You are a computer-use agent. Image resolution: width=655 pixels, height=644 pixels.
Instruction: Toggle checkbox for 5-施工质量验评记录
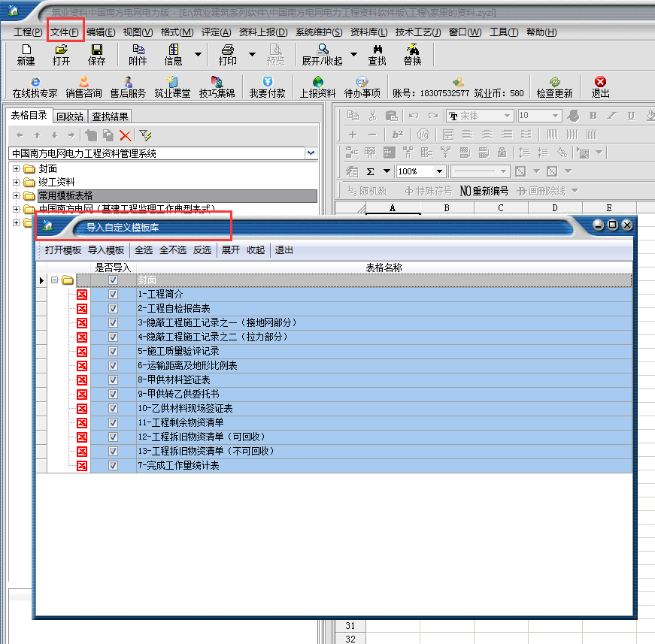[x=114, y=352]
